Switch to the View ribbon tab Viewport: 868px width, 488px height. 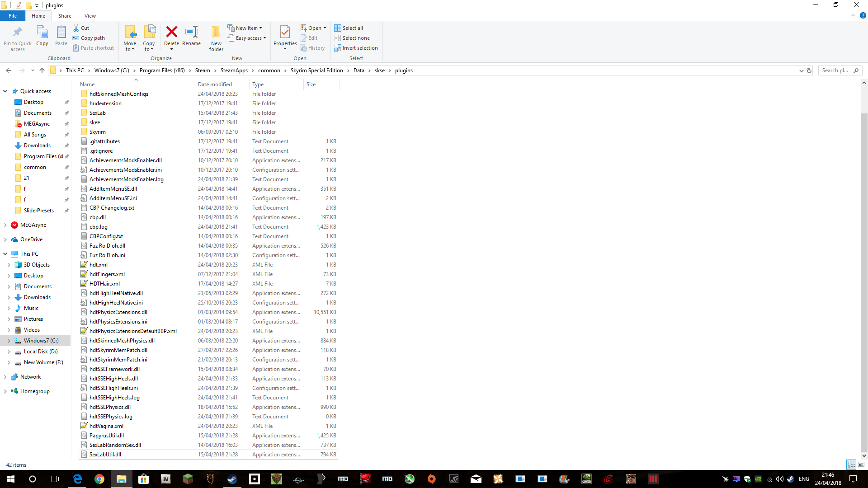click(x=90, y=16)
